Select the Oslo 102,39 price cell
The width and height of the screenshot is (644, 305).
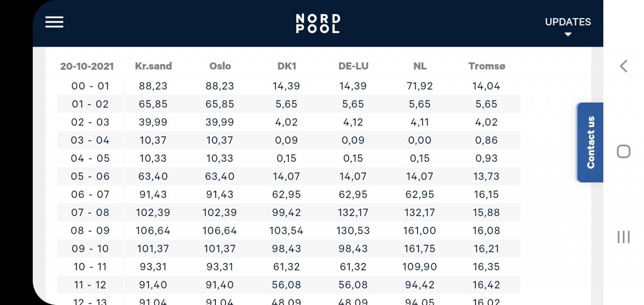coord(220,213)
